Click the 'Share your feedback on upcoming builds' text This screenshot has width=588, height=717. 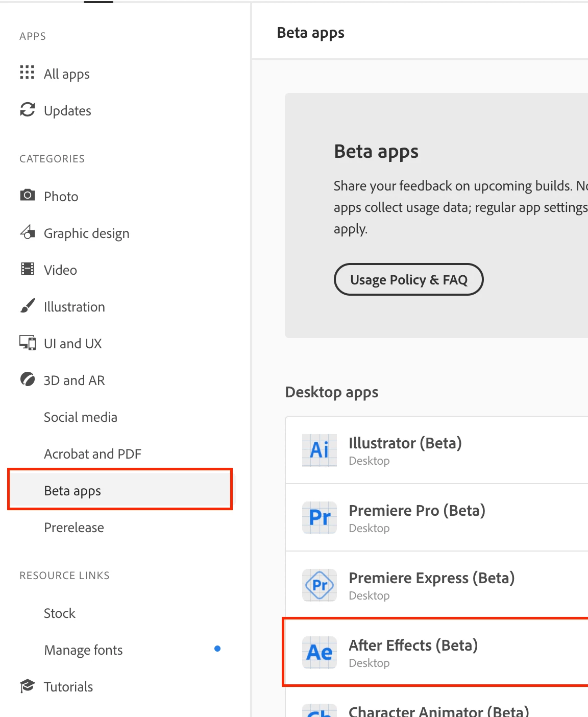(x=453, y=186)
